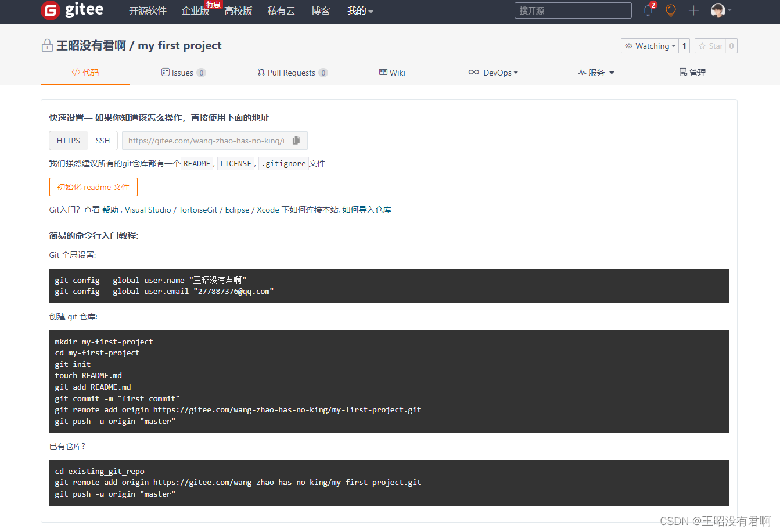Click the orange lightbulb icon

(671, 10)
